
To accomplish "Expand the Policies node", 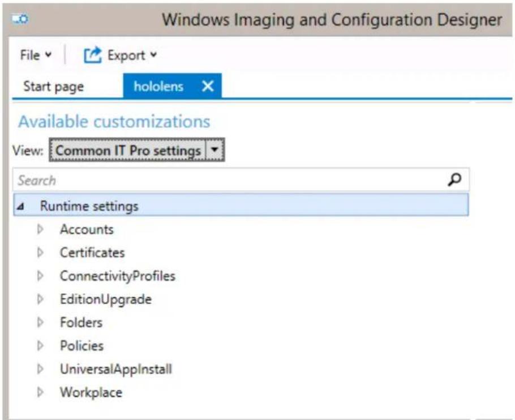I will tap(40, 346).
